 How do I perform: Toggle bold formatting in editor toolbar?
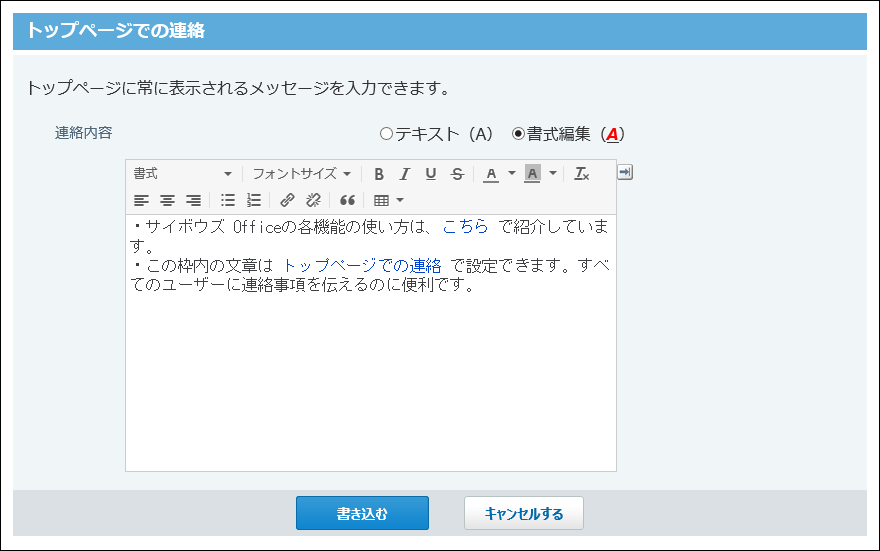pyautogui.click(x=379, y=174)
